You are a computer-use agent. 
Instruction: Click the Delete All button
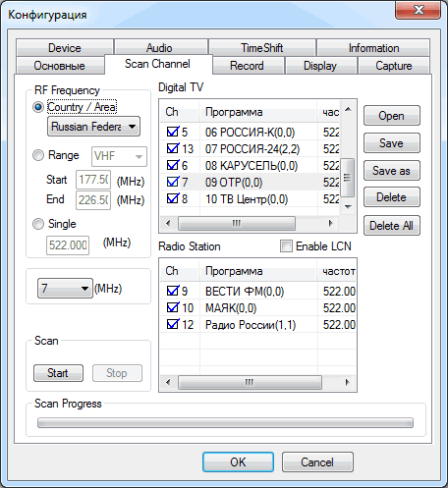(x=392, y=226)
